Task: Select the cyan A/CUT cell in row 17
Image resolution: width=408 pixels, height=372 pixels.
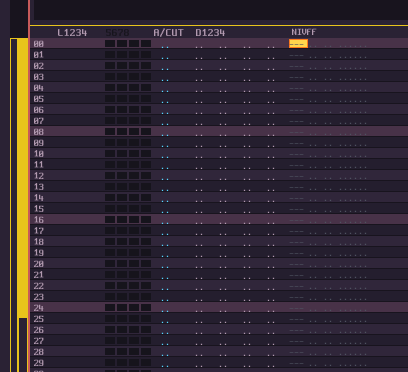Action: point(165,234)
